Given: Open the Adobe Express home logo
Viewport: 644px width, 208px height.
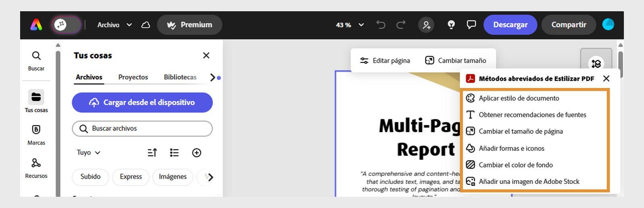Looking at the screenshot, I should point(36,25).
